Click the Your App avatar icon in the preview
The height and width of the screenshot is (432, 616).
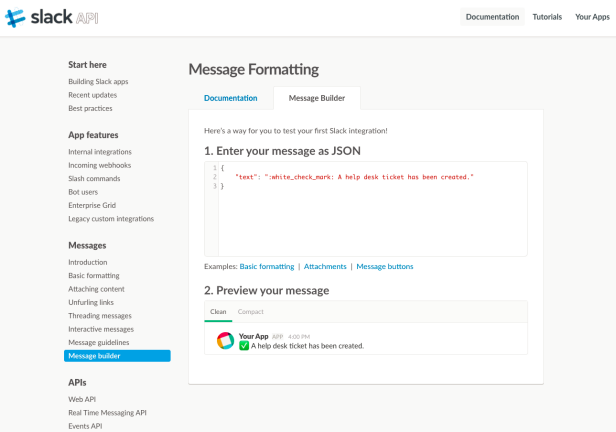pyautogui.click(x=226, y=340)
